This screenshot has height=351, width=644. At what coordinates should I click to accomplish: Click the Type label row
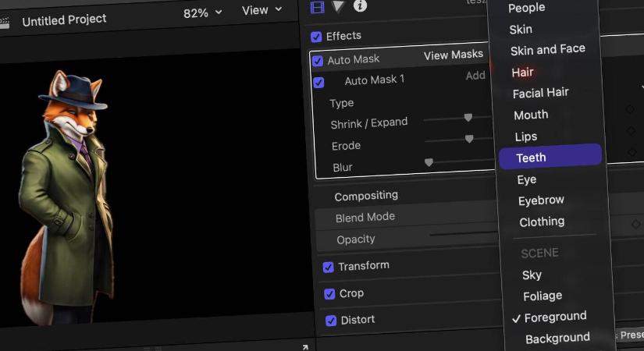coord(341,103)
